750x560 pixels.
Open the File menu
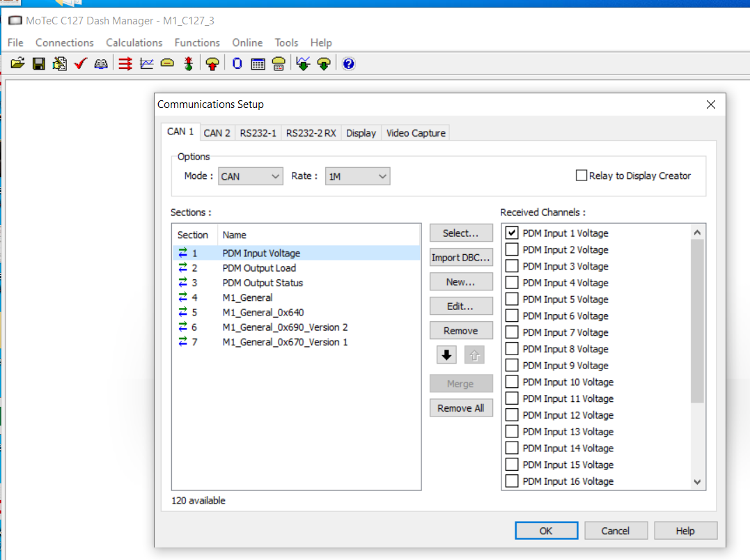click(15, 42)
